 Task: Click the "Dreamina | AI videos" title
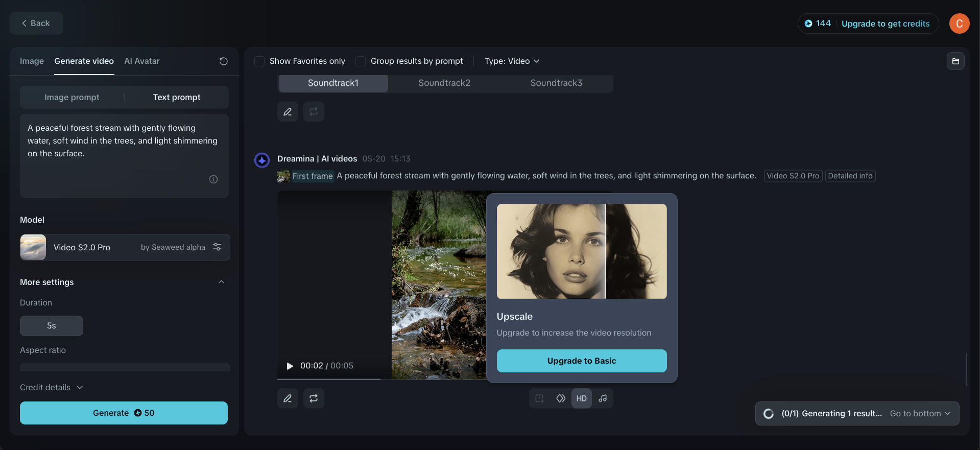tap(317, 159)
